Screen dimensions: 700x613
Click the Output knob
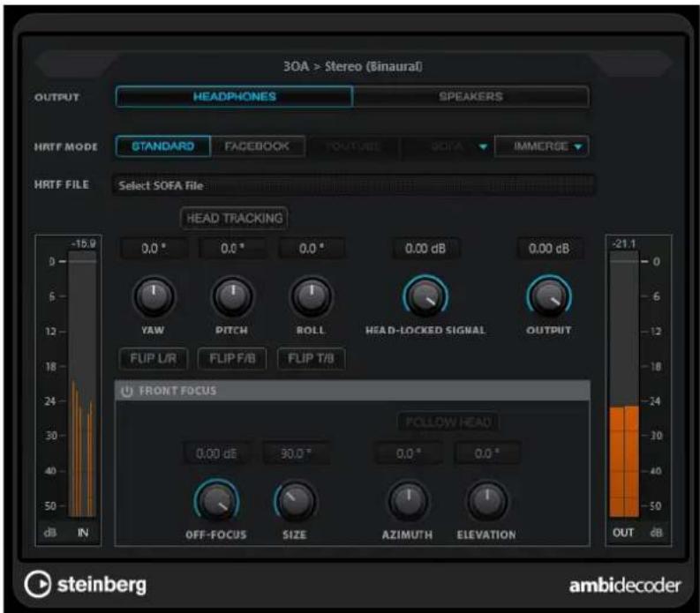click(549, 296)
